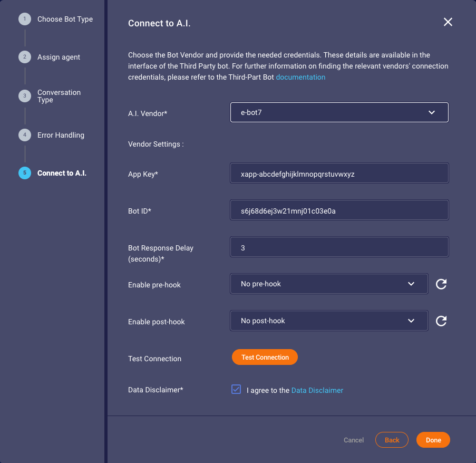The width and height of the screenshot is (476, 463).
Task: Close the Connect to A.I. dialog
Action: click(448, 22)
